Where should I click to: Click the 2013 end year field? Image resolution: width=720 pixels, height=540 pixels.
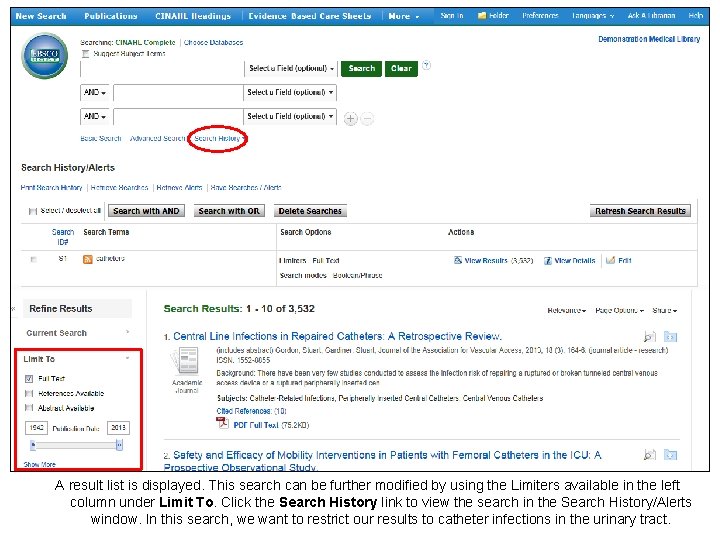(118, 428)
